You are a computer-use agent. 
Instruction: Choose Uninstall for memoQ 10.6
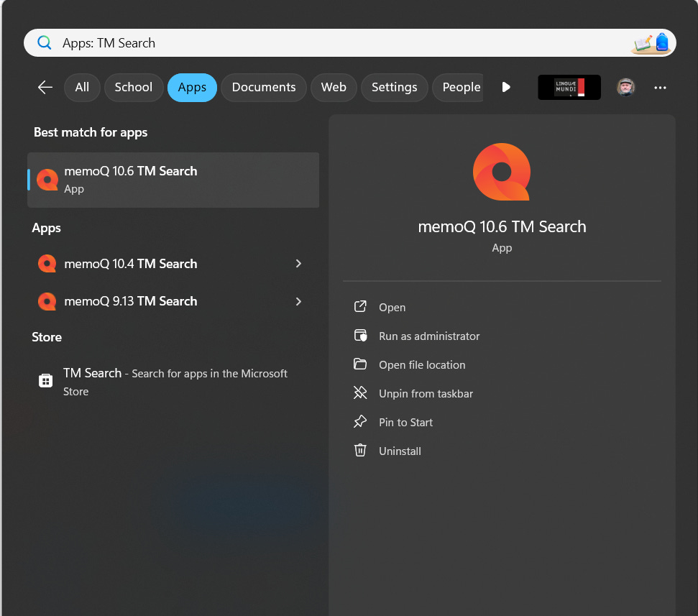tap(400, 451)
